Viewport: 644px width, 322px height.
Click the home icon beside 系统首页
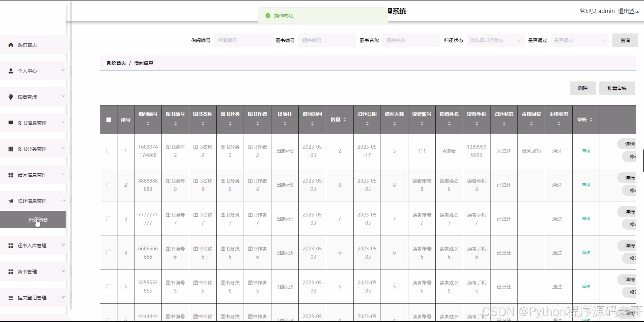coord(11,45)
